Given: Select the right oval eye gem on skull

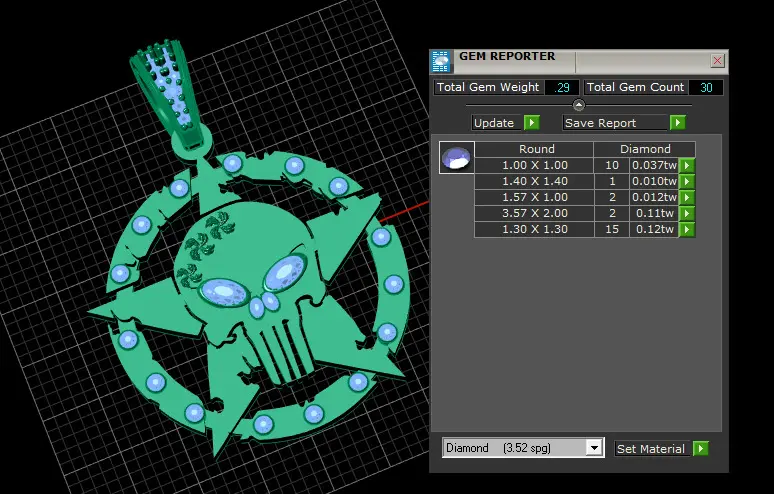Looking at the screenshot, I should 285,272.
